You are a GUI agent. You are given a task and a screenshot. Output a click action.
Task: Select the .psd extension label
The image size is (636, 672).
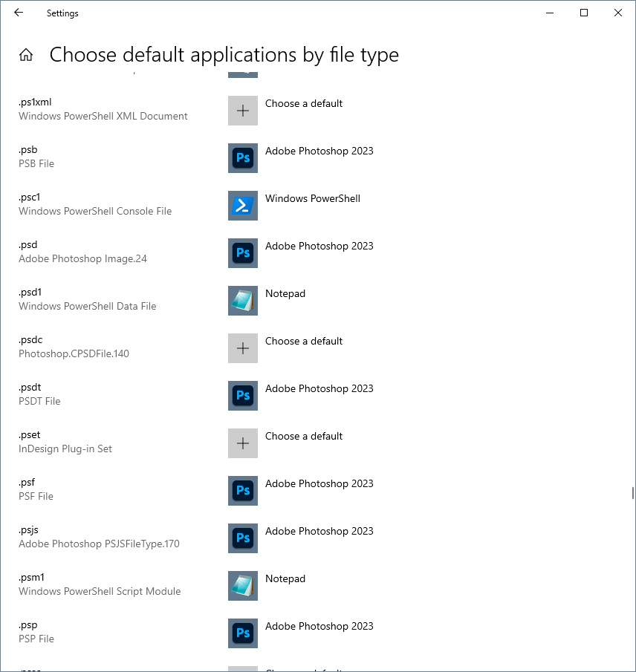[x=28, y=245]
